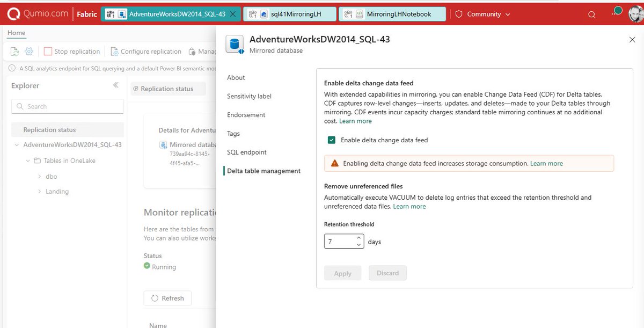Image resolution: width=644 pixels, height=328 pixels.
Task: Expand the dbo schema node
Action: pyautogui.click(x=40, y=176)
